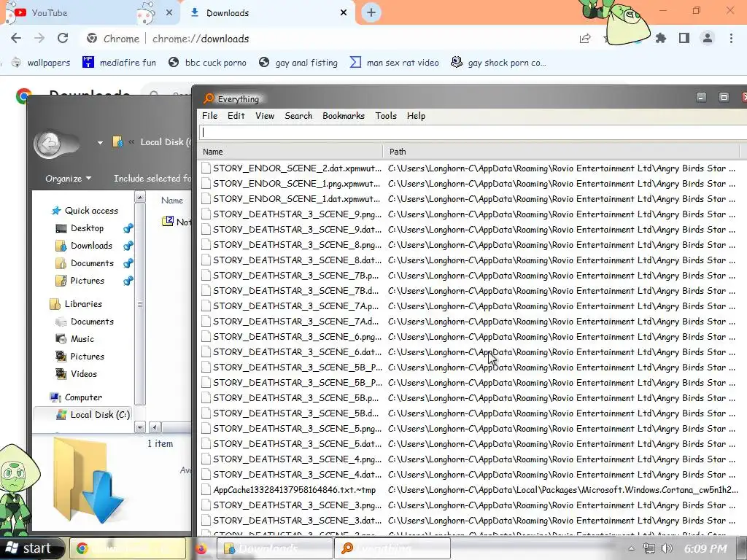
Task: Select Music under Libraries
Action: (x=75, y=339)
